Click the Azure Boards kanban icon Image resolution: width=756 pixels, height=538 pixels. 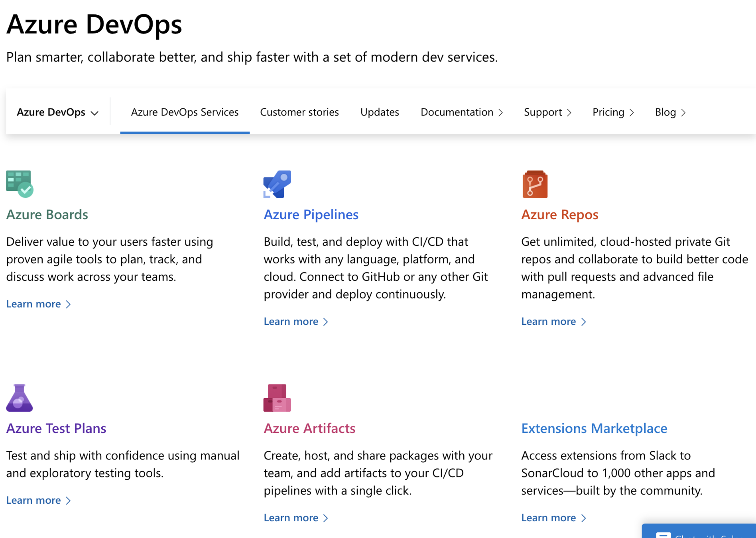(20, 184)
